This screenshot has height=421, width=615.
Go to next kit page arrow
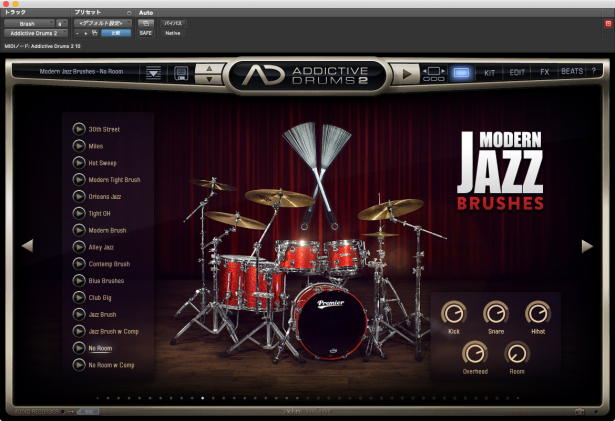pyautogui.click(x=587, y=245)
